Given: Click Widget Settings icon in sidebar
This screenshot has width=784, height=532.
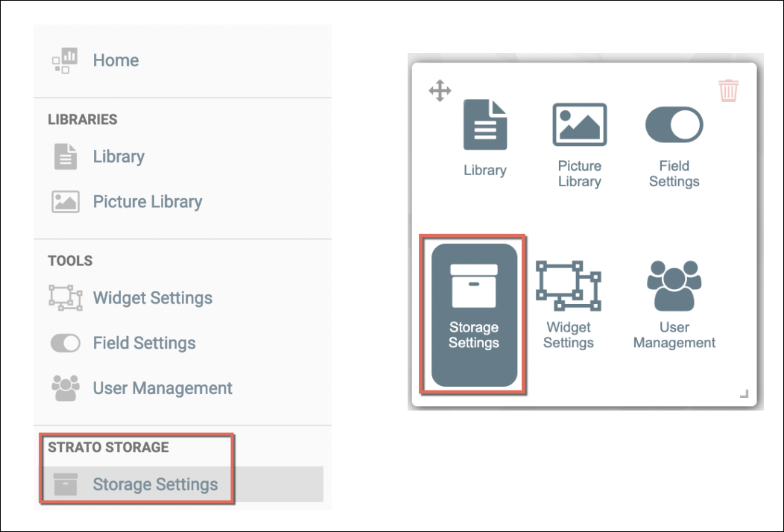Looking at the screenshot, I should [x=65, y=298].
